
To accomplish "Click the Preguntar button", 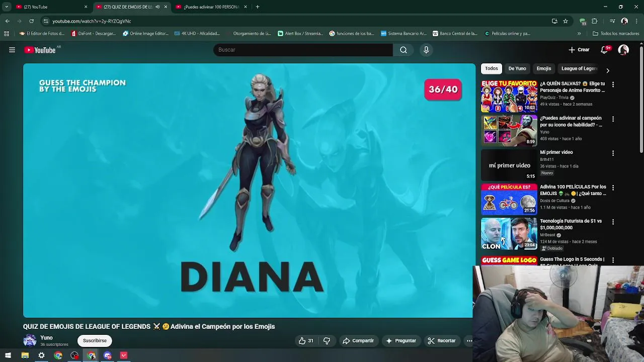I will click(x=400, y=341).
